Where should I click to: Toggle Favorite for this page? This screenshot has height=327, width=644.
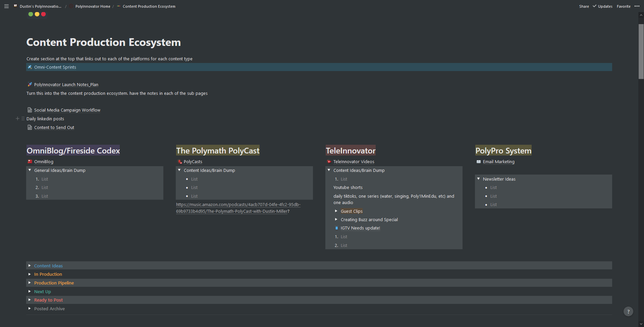click(624, 6)
